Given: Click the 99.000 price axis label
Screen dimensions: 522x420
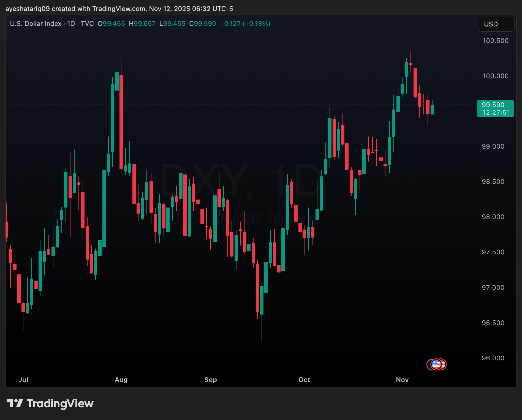Looking at the screenshot, I should pyautogui.click(x=493, y=146).
